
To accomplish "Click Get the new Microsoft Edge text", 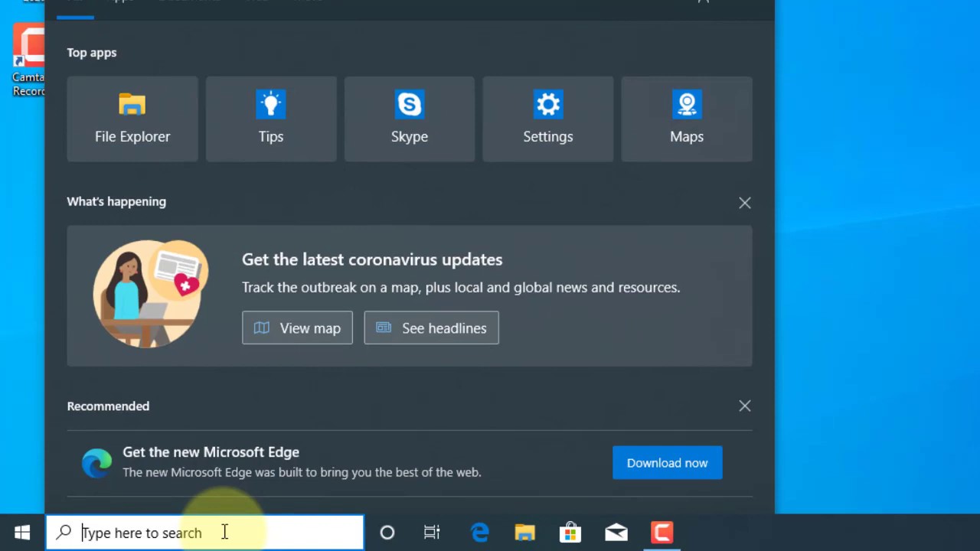I will click(x=211, y=452).
